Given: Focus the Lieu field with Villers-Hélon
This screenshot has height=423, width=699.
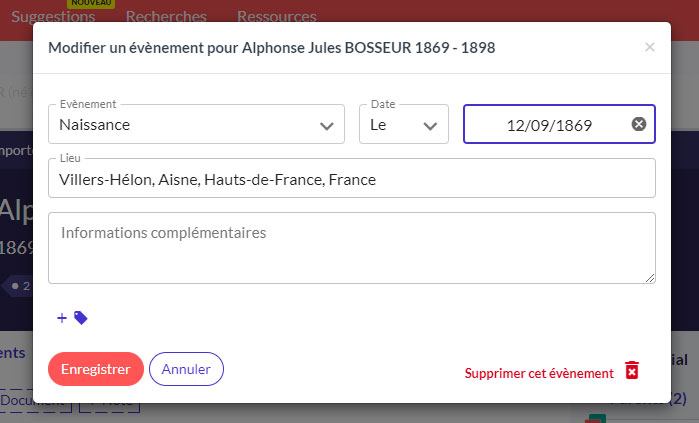Looking at the screenshot, I should (351, 179).
